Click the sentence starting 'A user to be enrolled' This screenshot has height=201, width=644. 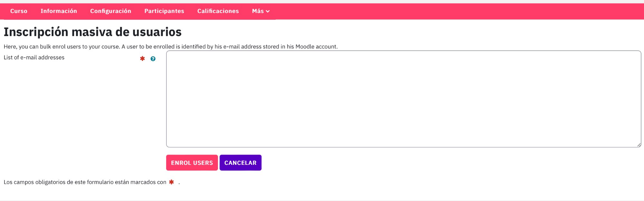tap(230, 46)
